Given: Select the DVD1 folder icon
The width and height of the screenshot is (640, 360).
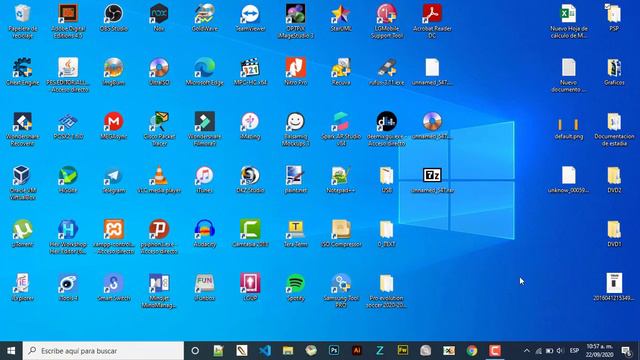Looking at the screenshot, I should click(614, 233).
